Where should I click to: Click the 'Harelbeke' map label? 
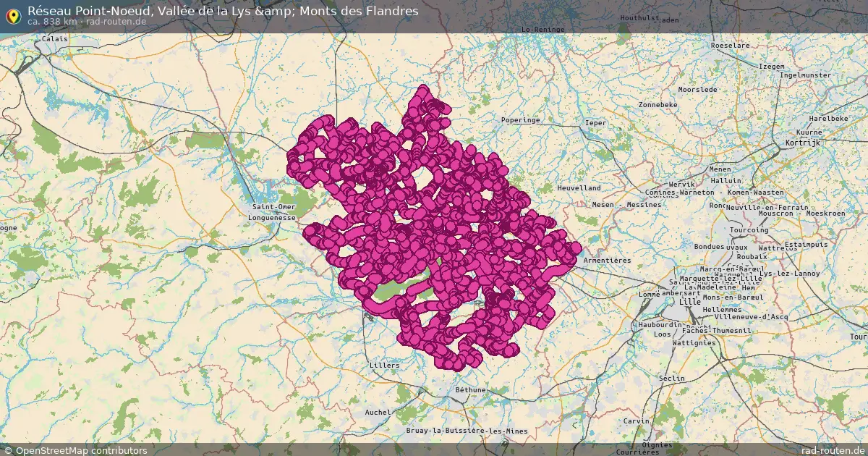829,118
